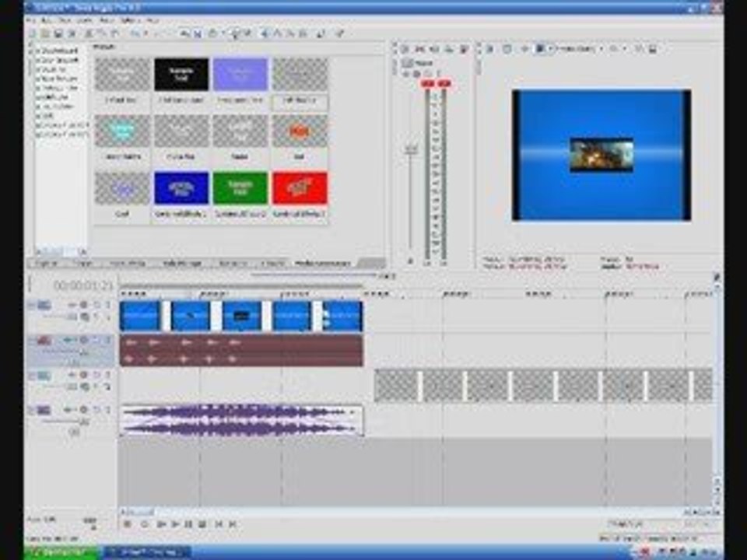Click the Media Generators tab
The width and height of the screenshot is (747, 560).
[323, 264]
